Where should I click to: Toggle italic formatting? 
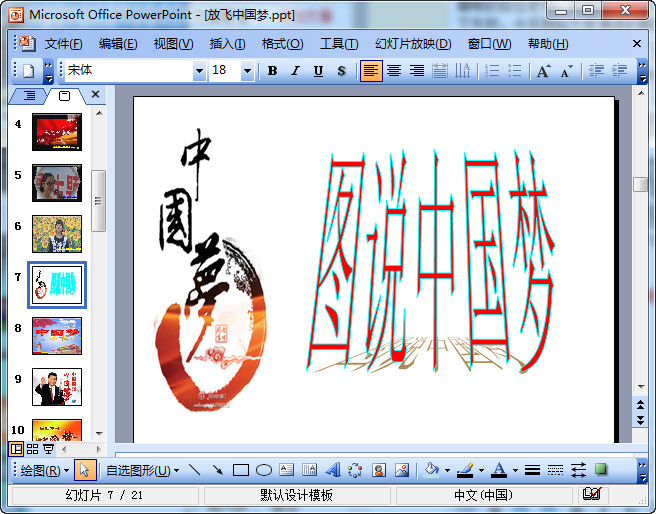[295, 71]
